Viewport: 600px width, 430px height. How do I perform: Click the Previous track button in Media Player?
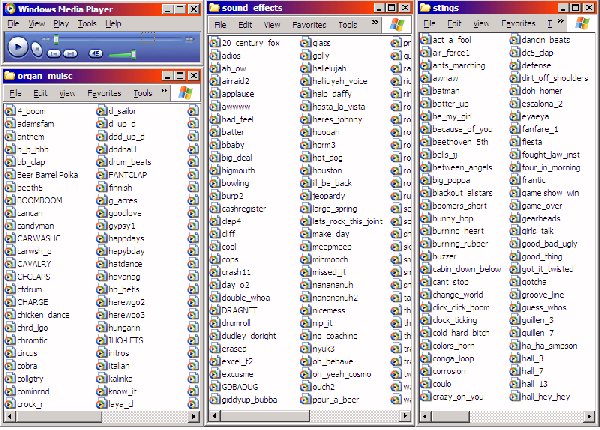[x=54, y=54]
